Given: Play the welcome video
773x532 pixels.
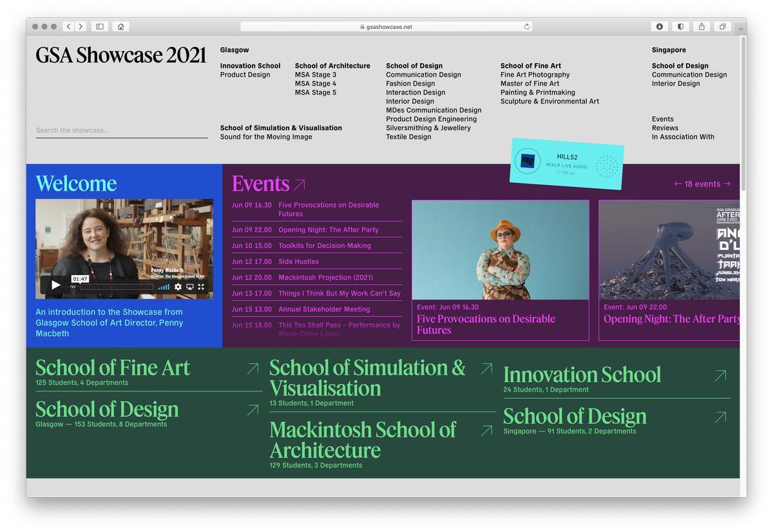Looking at the screenshot, I should (x=55, y=285).
